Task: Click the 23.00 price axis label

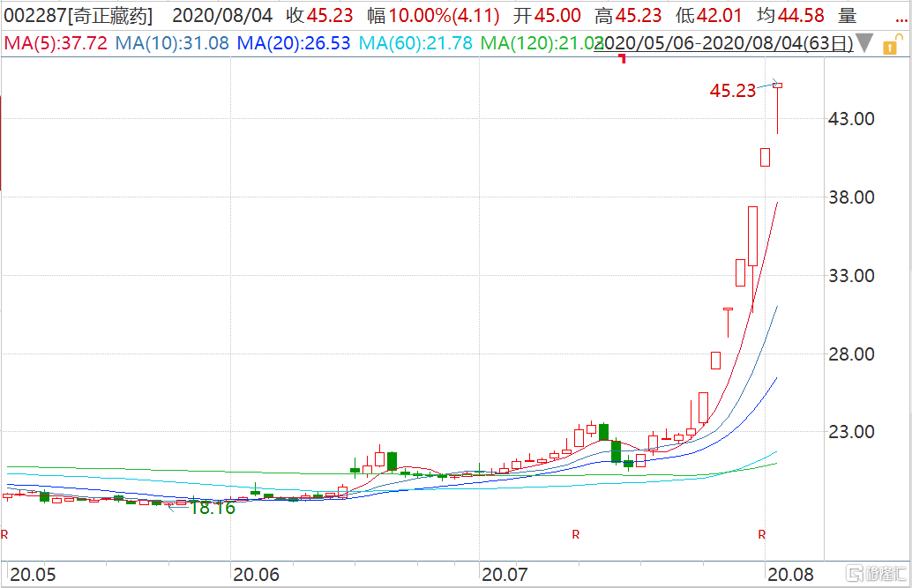Action: click(851, 432)
